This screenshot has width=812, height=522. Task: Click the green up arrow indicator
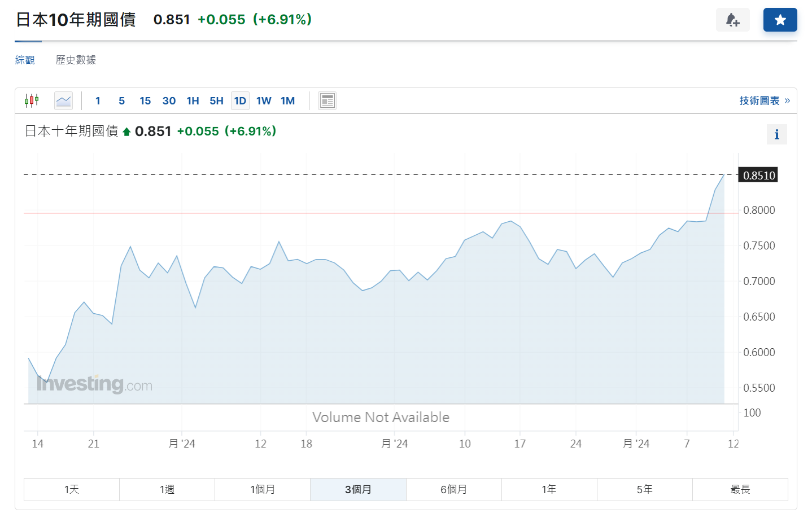126,132
